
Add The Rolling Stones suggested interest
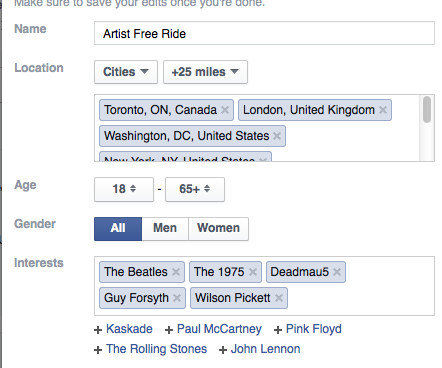(x=150, y=349)
